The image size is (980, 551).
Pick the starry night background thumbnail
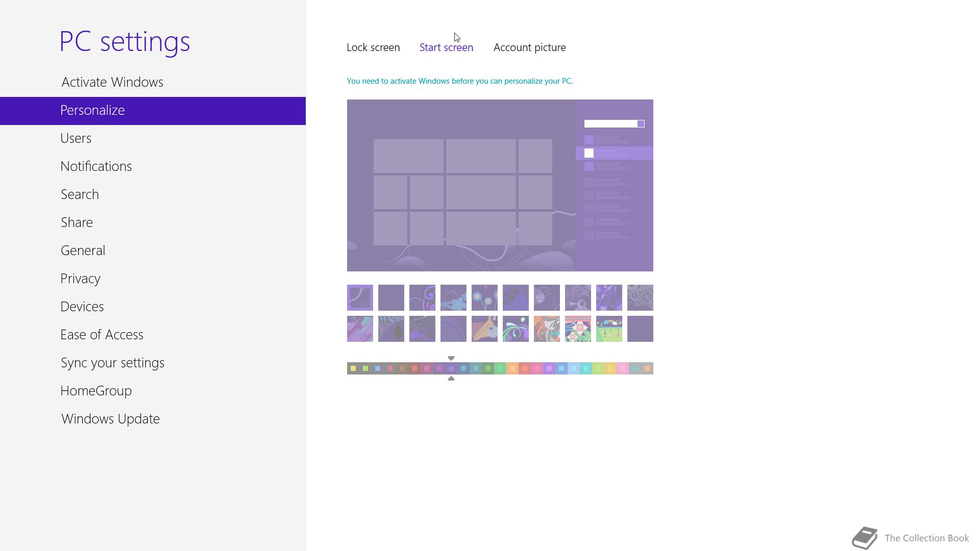422,329
